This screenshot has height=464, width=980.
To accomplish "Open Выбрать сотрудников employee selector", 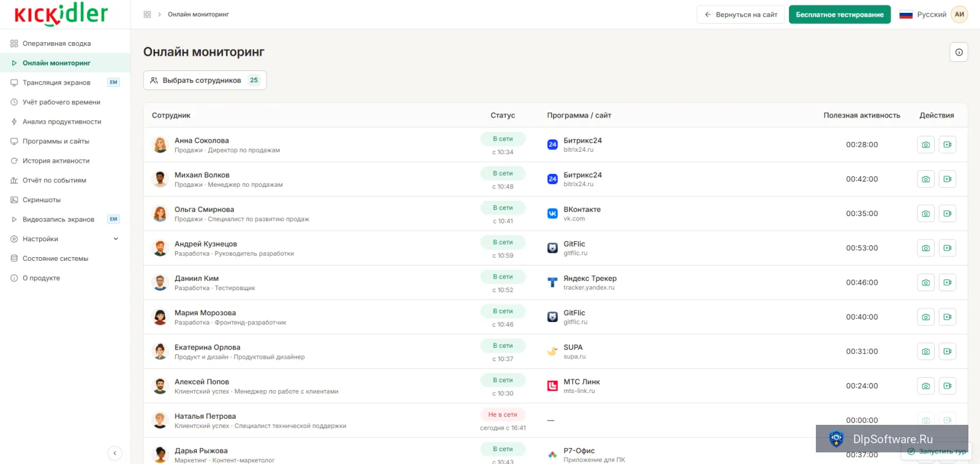I will (205, 80).
